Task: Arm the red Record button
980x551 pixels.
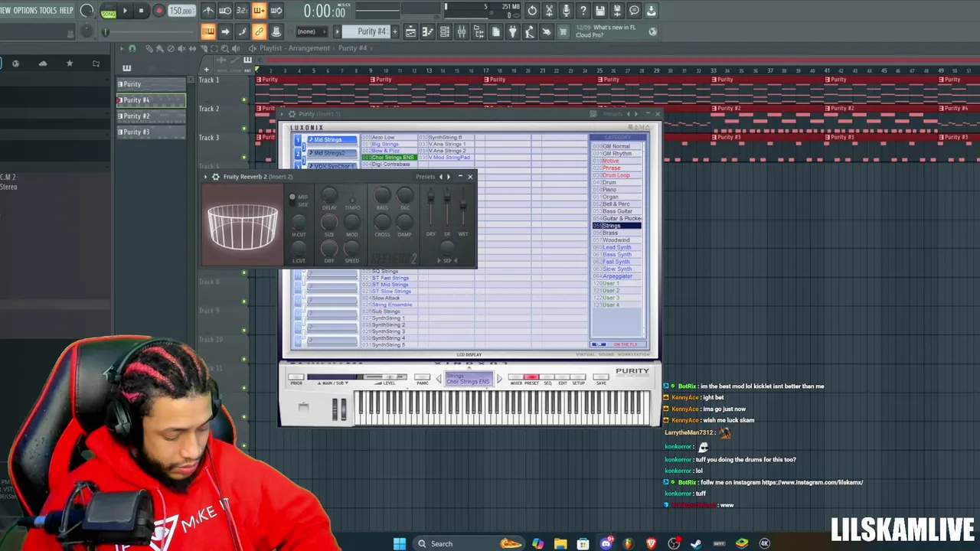Action: tap(158, 11)
